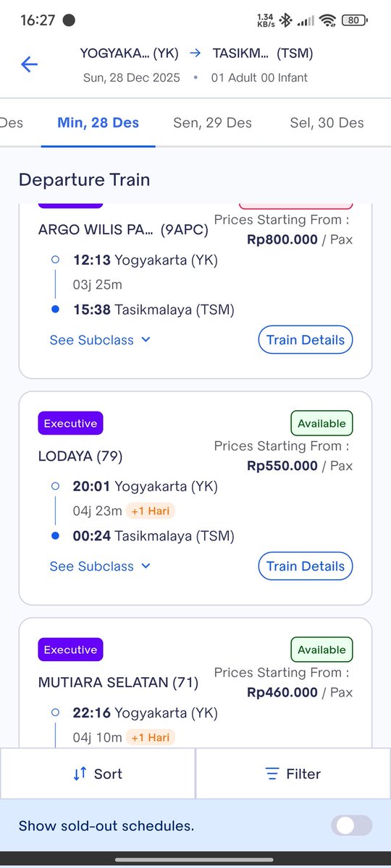This screenshot has width=391, height=868.
Task: Select the Sen, 29 Des tab
Action: 212,123
